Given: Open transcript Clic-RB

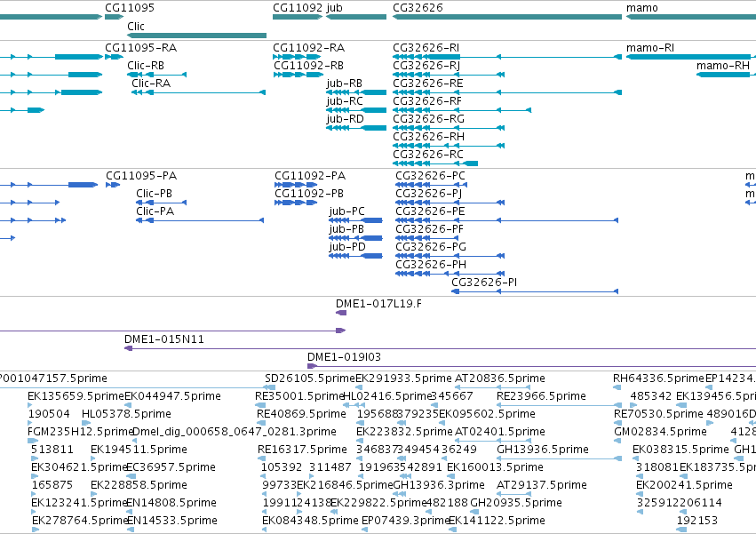Looking at the screenshot, I should (x=146, y=66).
